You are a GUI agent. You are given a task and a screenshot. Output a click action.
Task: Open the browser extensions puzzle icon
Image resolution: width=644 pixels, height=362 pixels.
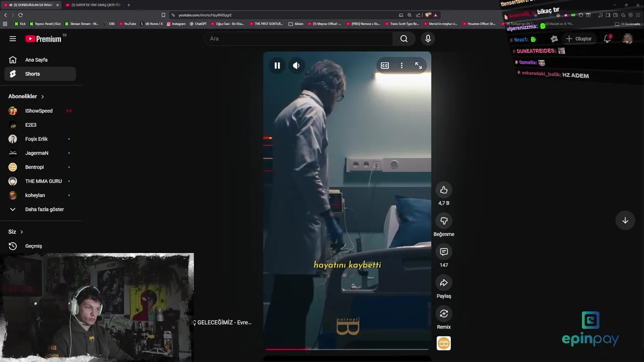click(581, 15)
